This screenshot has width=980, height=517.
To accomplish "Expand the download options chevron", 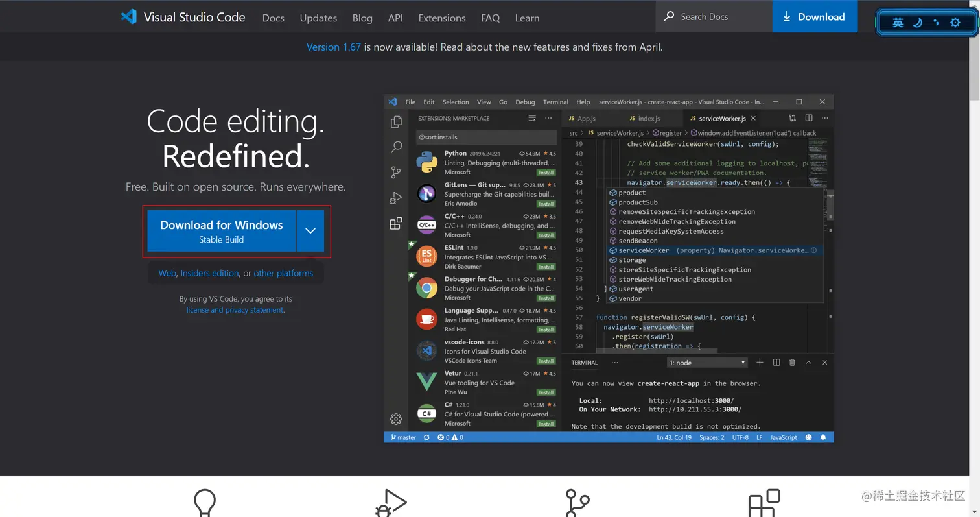I will click(310, 230).
